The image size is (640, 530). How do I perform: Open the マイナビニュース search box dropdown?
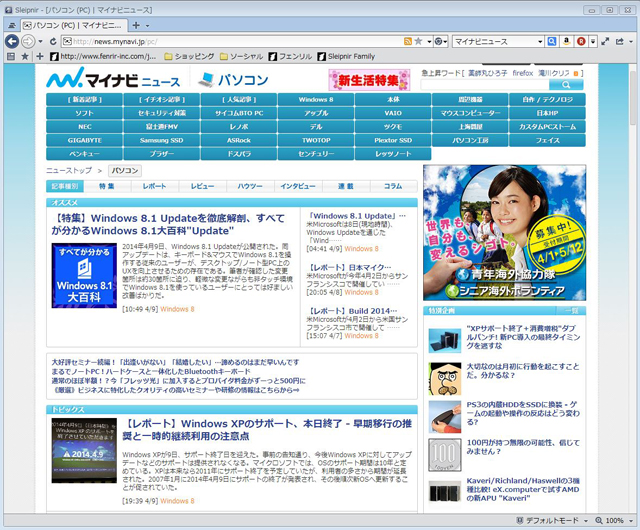540,42
